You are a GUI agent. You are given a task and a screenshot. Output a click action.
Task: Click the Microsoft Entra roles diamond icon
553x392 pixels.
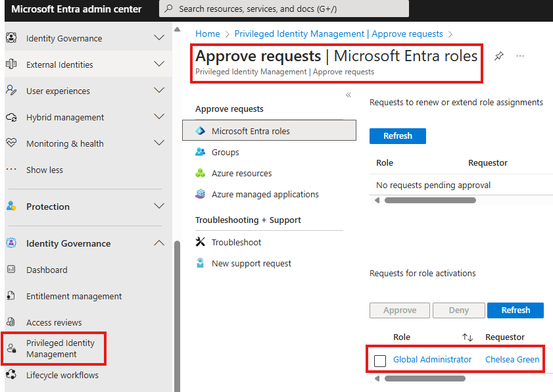(201, 131)
